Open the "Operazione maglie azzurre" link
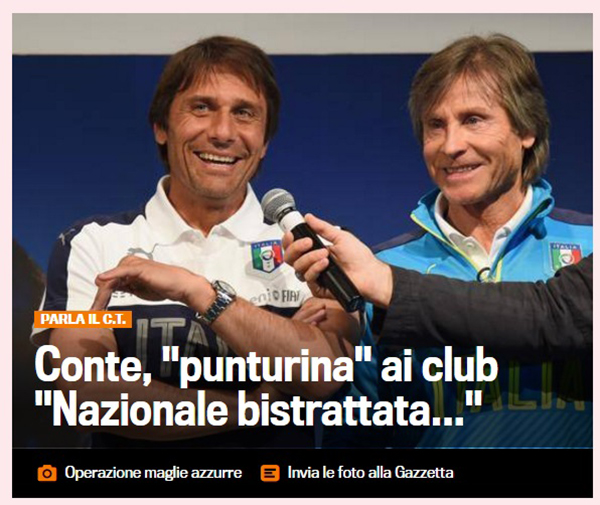 click(153, 473)
